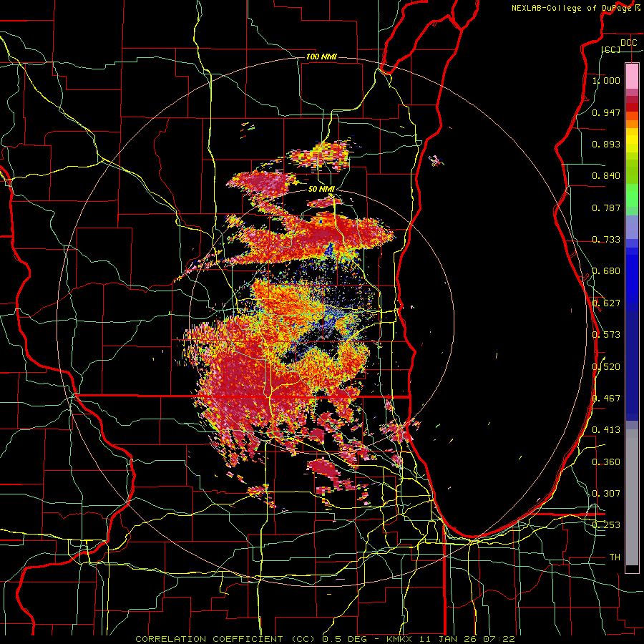Click the KMKX radar site identifier

coord(401,639)
